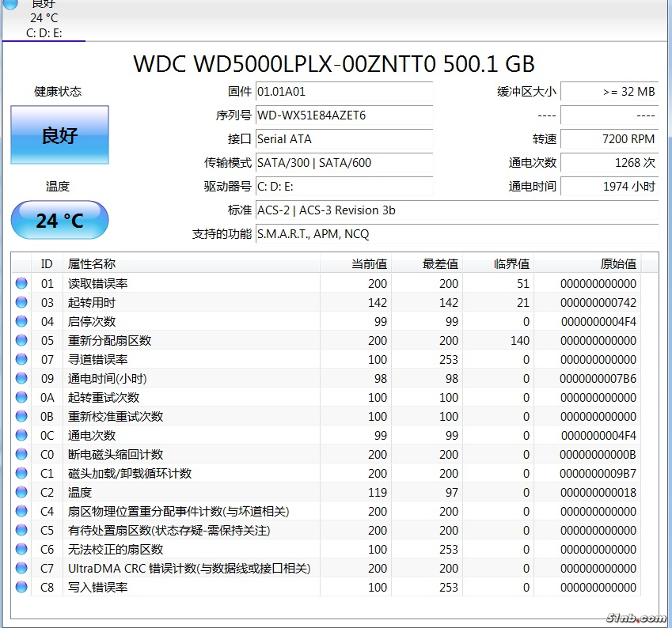This screenshot has width=672, height=628.
Task: Click status icon for attribute 04 启停次数
Action: pos(21,321)
